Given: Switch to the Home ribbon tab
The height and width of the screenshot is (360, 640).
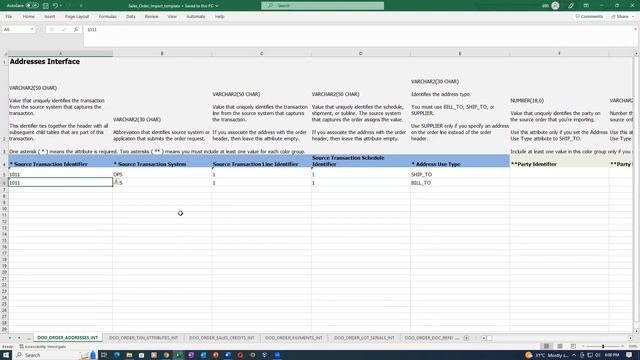Looking at the screenshot, I should [x=29, y=17].
